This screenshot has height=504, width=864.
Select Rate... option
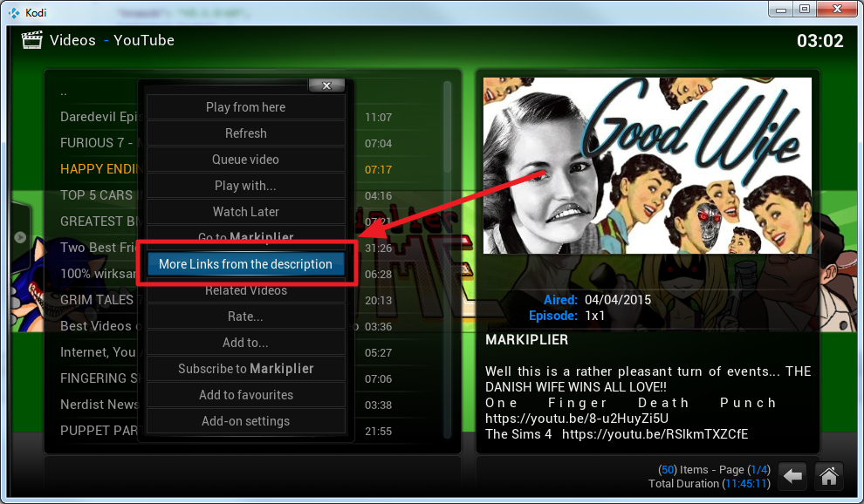coord(246,317)
